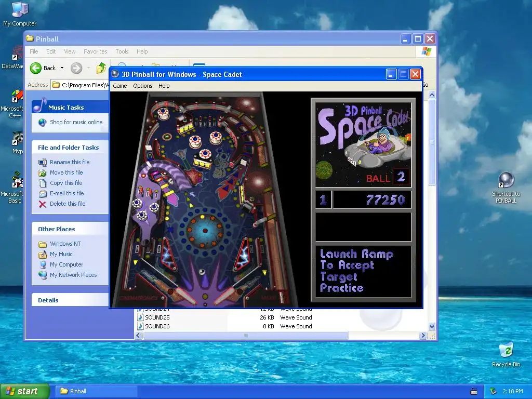Click the horizontal scrollbar in file list
Viewport: 532px width, 399px height.
pyautogui.click(x=246, y=335)
